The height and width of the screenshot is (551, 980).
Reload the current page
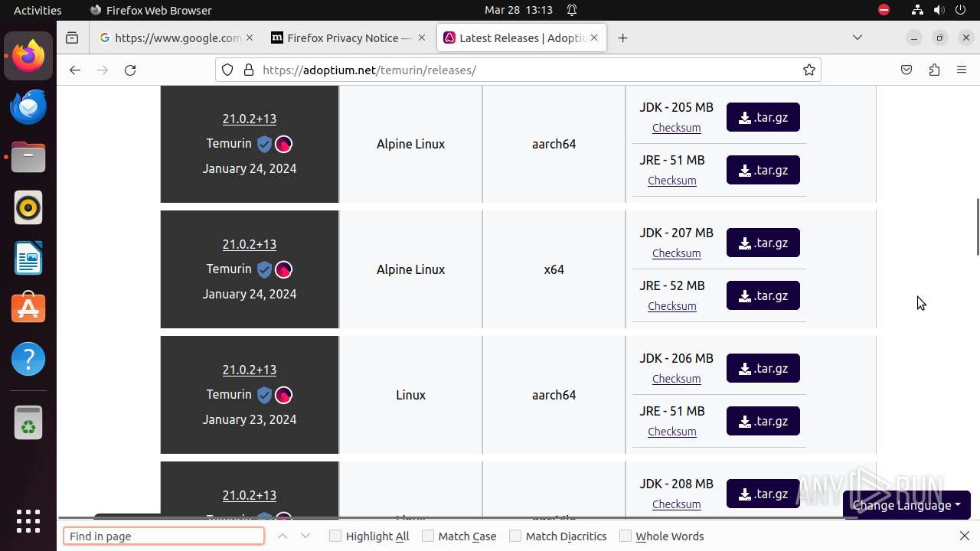point(130,70)
